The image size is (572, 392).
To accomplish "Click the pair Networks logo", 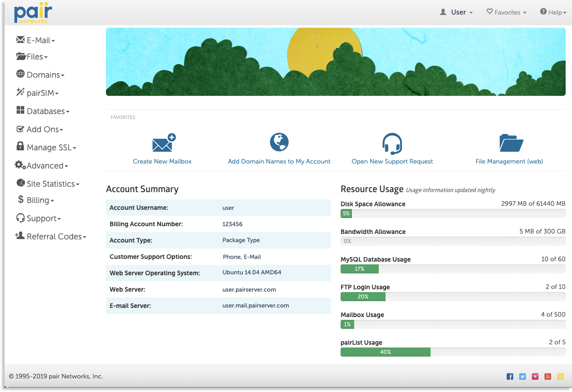I will (x=33, y=13).
